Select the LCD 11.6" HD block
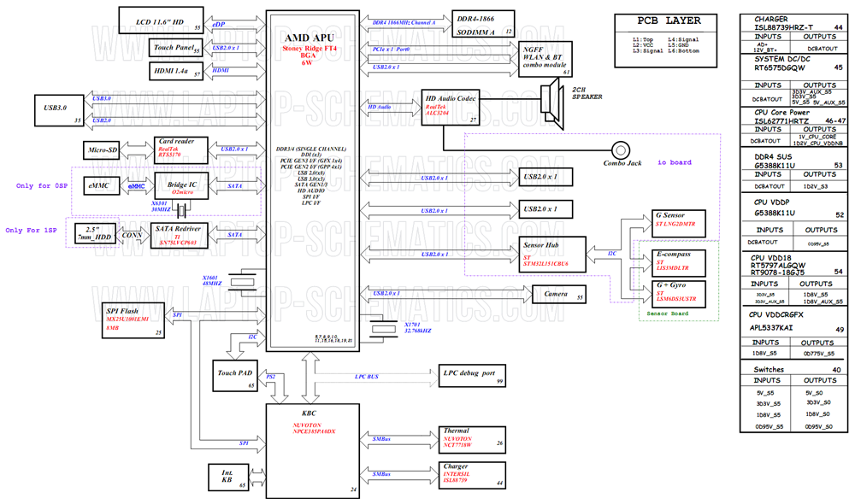The width and height of the screenshot is (855, 504). click(161, 21)
